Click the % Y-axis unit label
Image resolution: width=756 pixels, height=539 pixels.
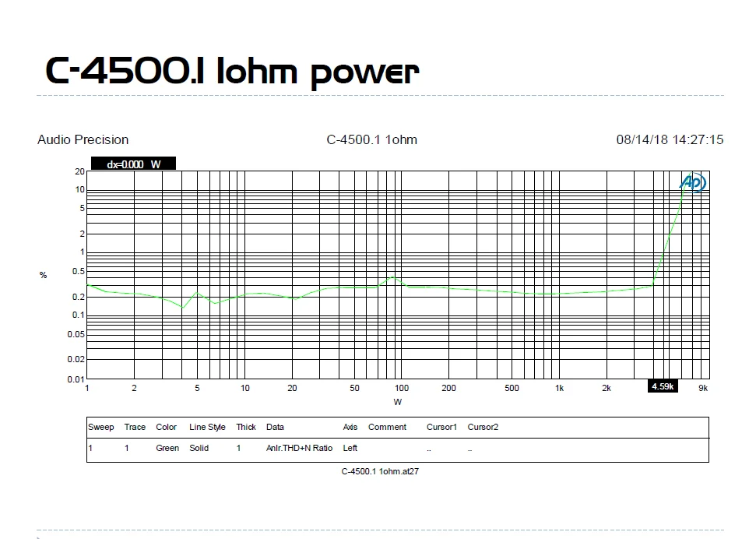coord(43,275)
